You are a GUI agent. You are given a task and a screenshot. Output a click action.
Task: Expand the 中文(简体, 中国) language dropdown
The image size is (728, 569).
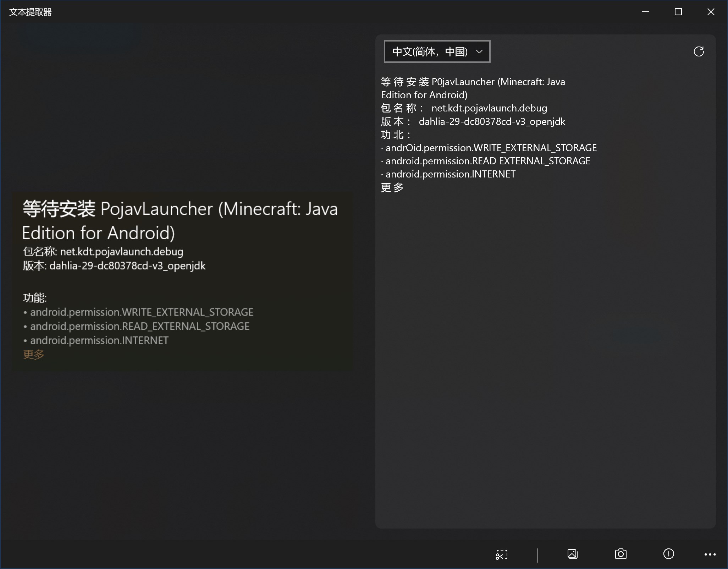(437, 52)
